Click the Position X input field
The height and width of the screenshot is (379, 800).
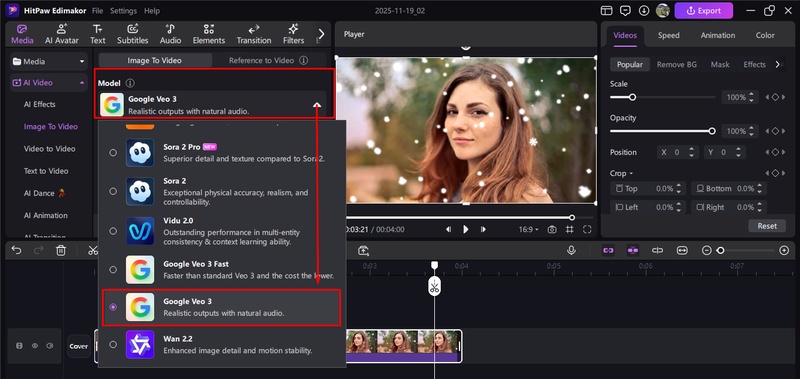click(677, 152)
